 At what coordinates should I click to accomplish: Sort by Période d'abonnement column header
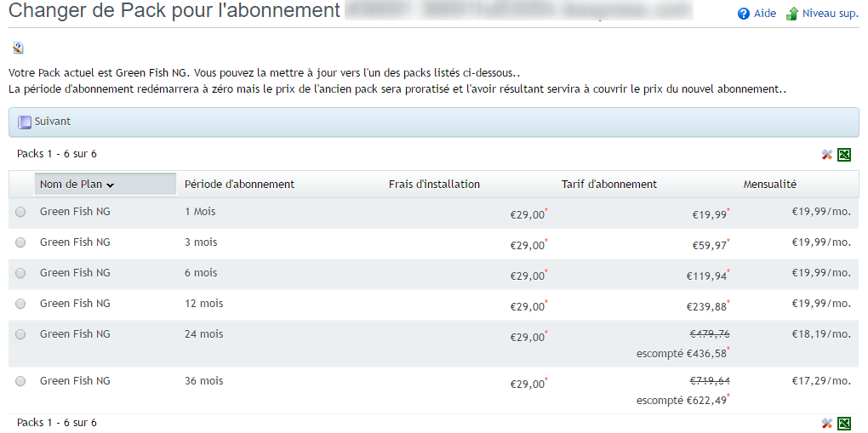tap(239, 185)
